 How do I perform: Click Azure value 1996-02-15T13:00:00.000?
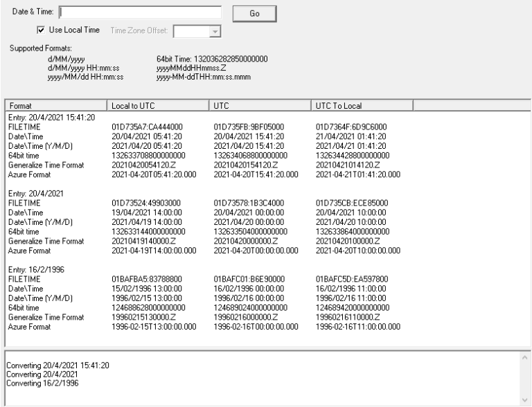(154, 326)
